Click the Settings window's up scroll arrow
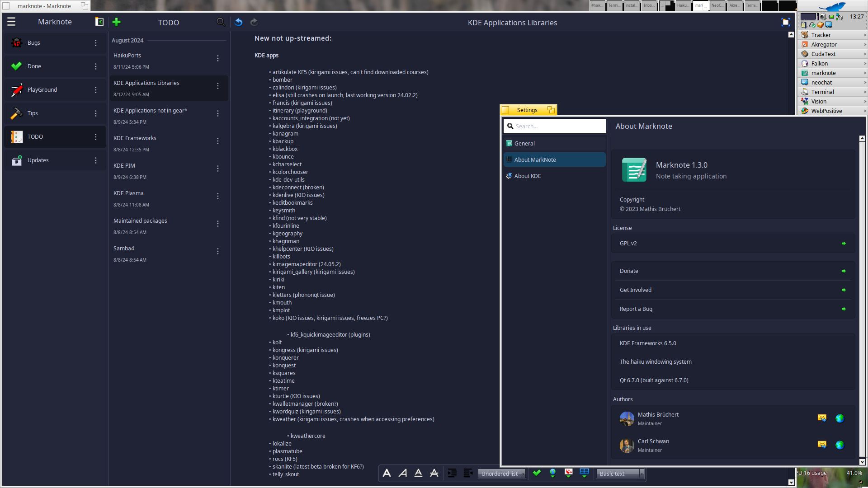 point(862,138)
